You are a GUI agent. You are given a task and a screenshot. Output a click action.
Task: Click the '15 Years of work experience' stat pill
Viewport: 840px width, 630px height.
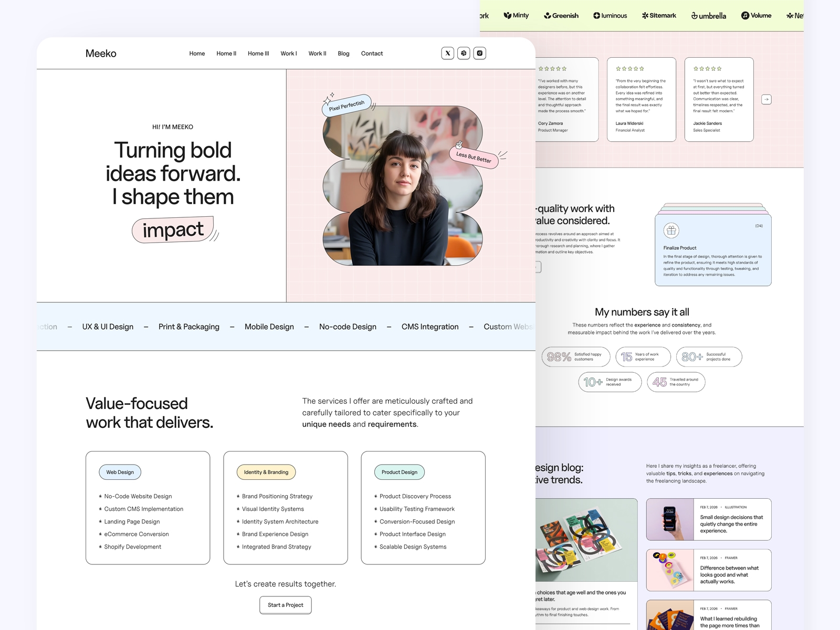[643, 357]
